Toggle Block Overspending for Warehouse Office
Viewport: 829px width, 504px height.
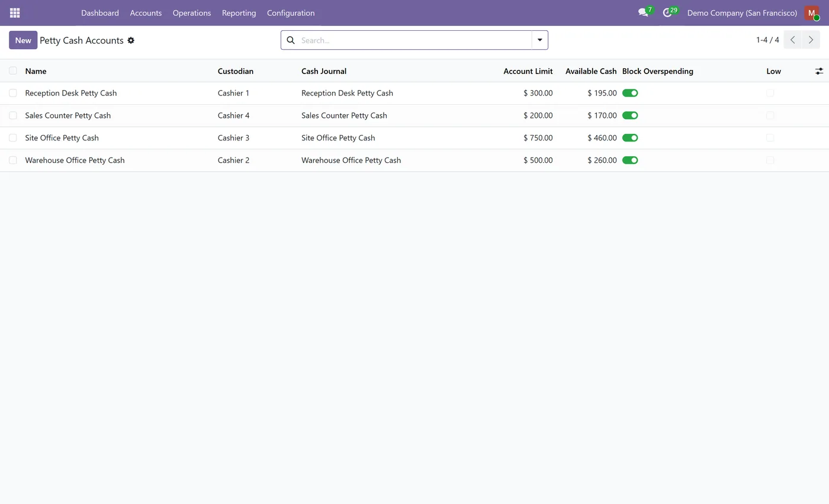[x=630, y=160]
